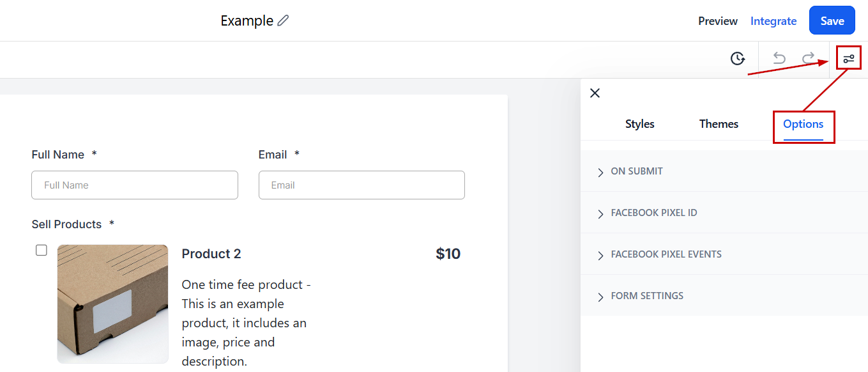This screenshot has height=372, width=868.
Task: Focus the Email input field
Action: [362, 185]
